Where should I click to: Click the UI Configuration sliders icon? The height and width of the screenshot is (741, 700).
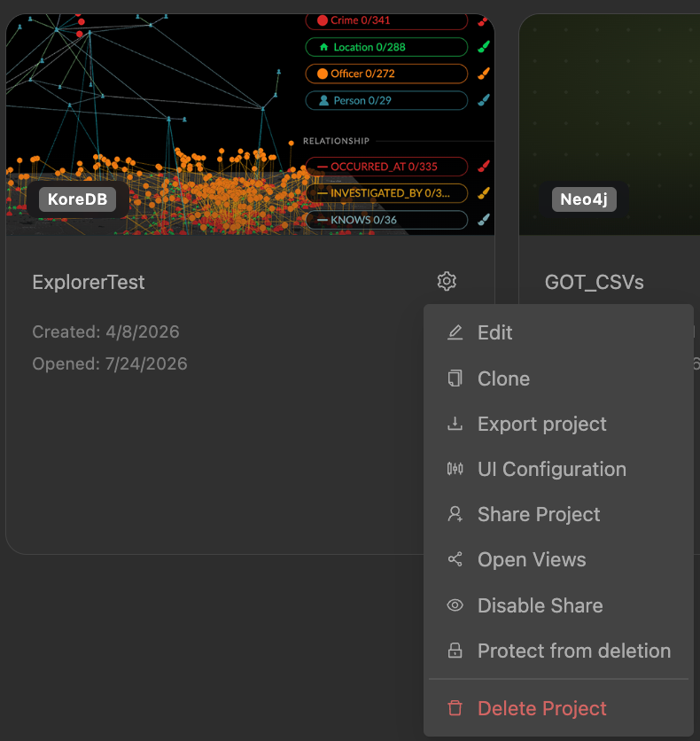coord(455,469)
